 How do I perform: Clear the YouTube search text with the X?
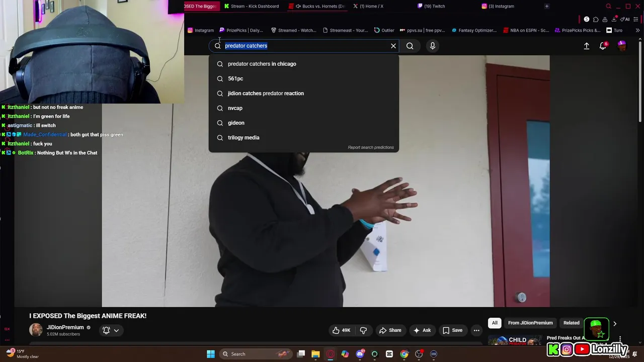(393, 46)
